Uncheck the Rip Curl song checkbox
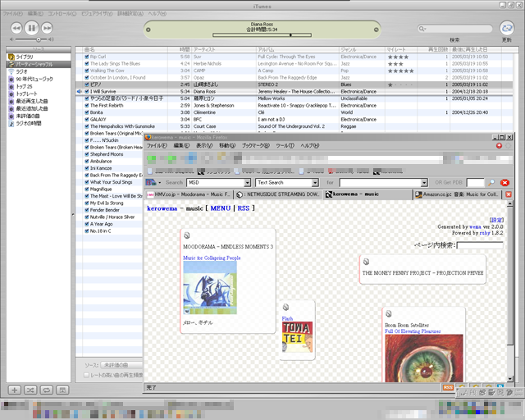The height and width of the screenshot is (420, 525). (x=87, y=57)
